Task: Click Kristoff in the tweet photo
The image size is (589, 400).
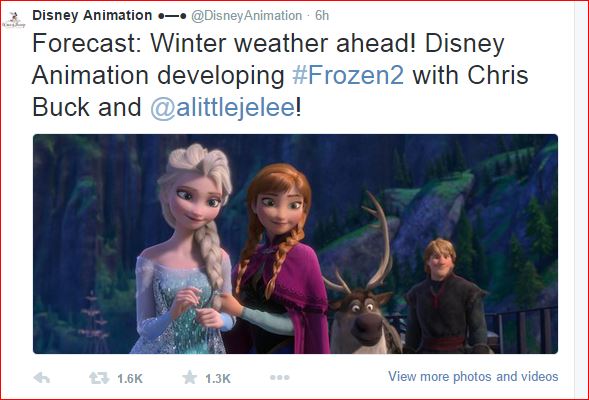Action: [x=445, y=297]
